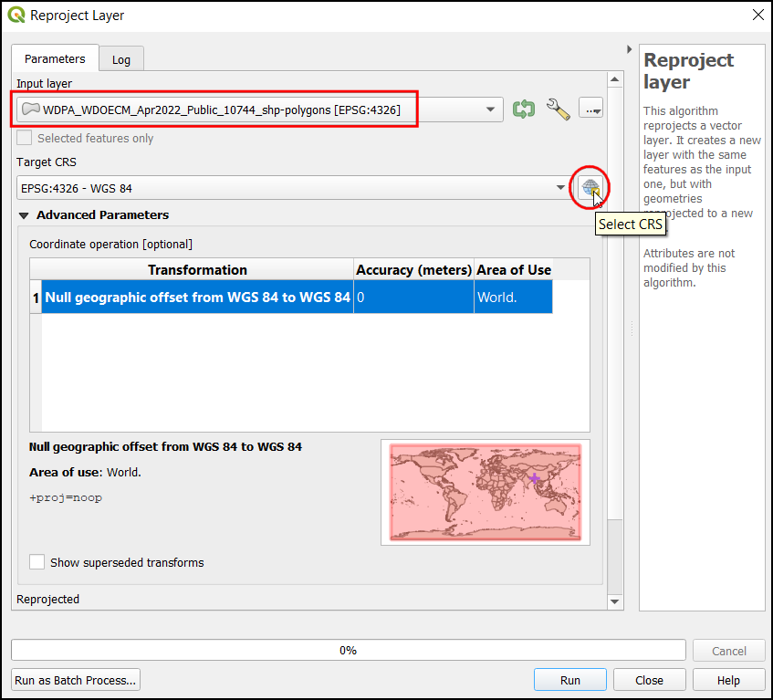Click the 0% progress bar
Image resolution: width=773 pixels, height=700 pixels.
348,650
